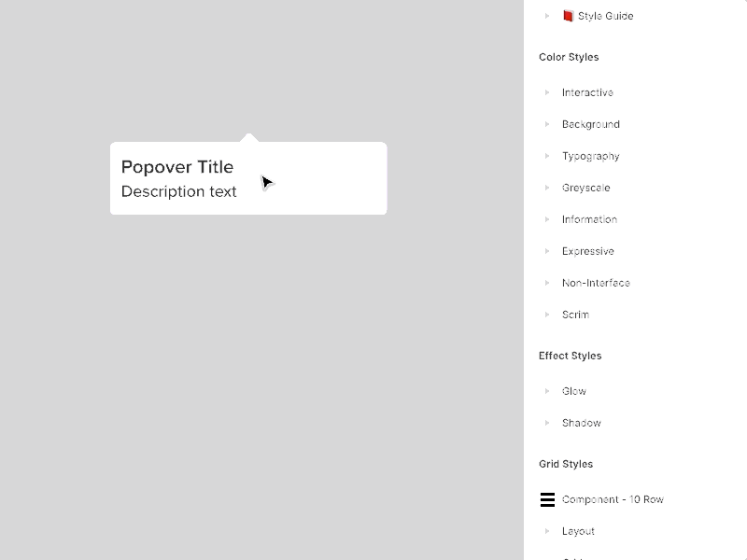Expand the Shadow effect styles

[x=548, y=423]
